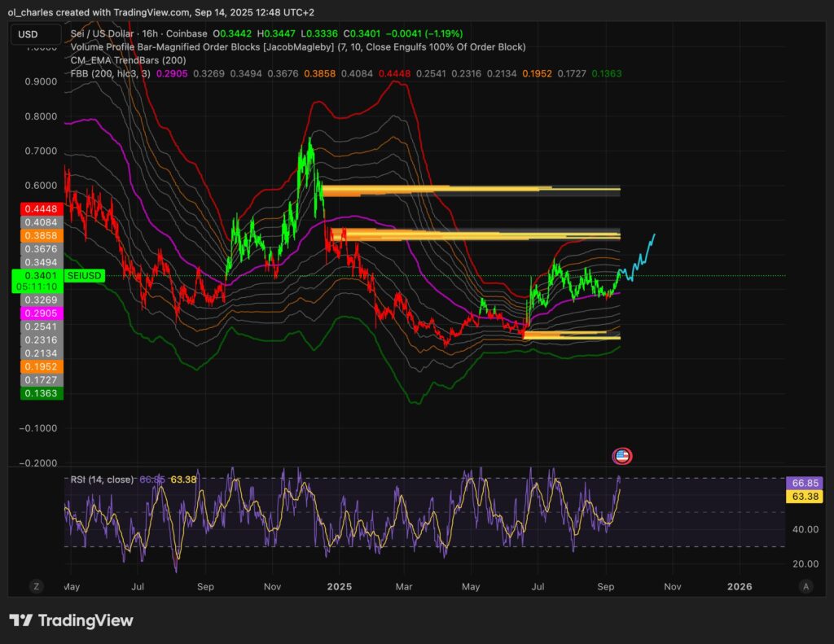
Task: Toggle auto scale A button at bottom right
Action: pyautogui.click(x=805, y=586)
